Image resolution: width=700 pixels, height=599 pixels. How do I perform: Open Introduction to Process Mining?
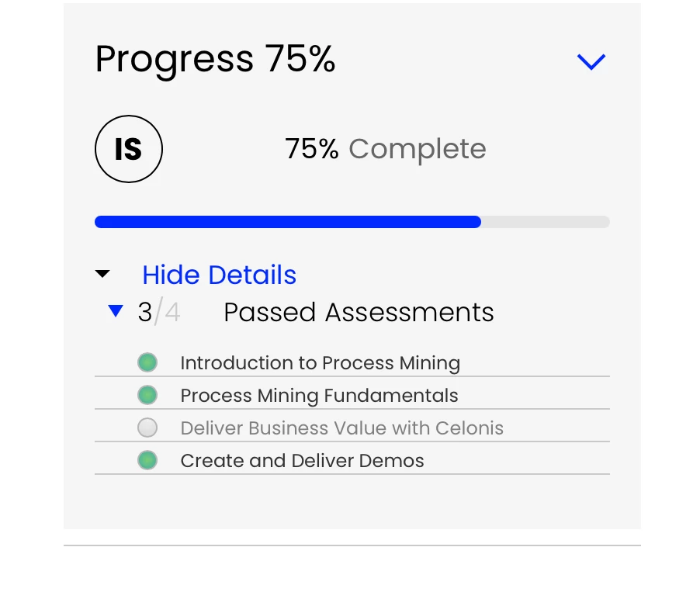pos(320,362)
